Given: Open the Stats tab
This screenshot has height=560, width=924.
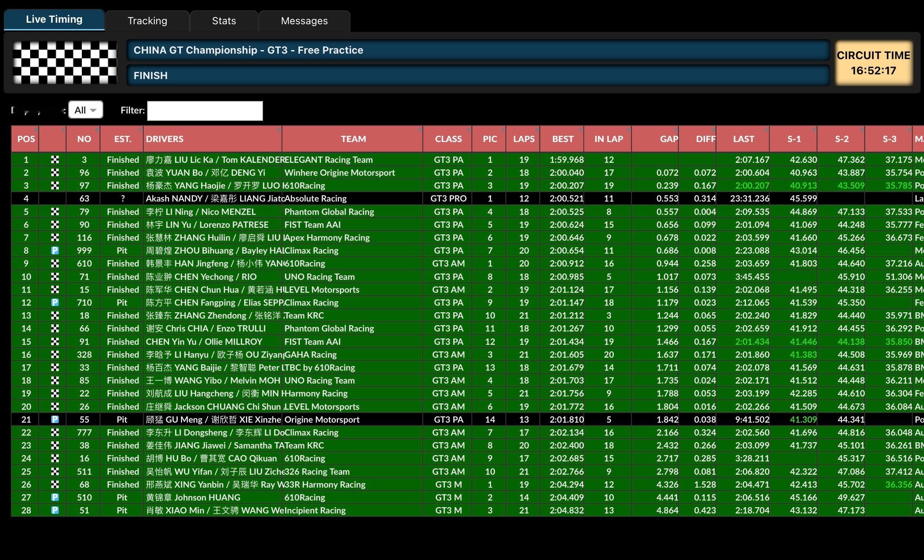Looking at the screenshot, I should 224,21.
